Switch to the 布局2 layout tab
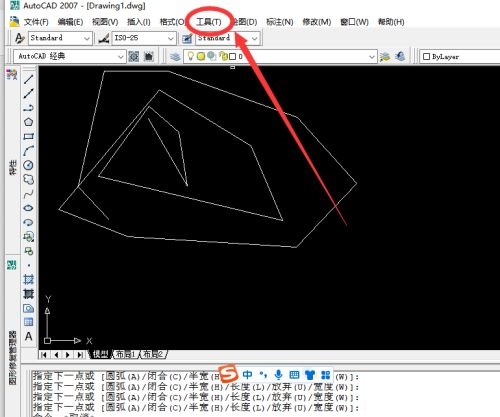Viewport: 500px width, 417px height. click(153, 354)
